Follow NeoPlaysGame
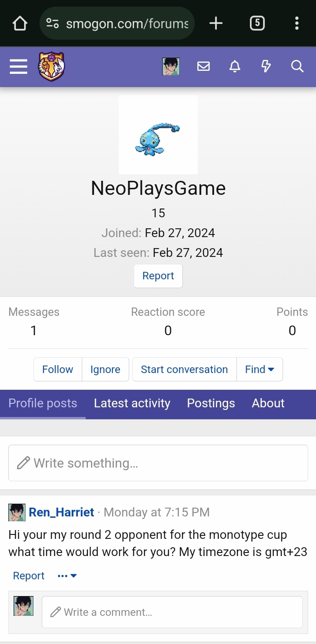Screen dimensions: 316x644 58,370
